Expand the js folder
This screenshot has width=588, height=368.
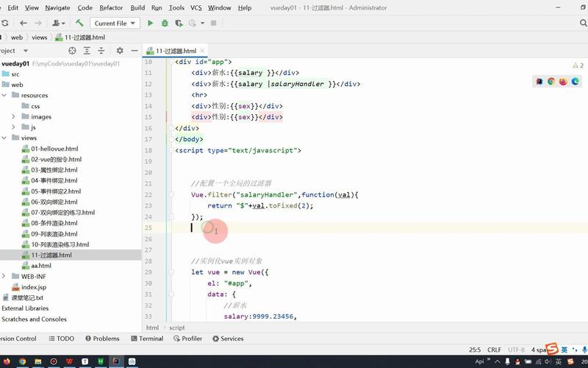pyautogui.click(x=14, y=127)
